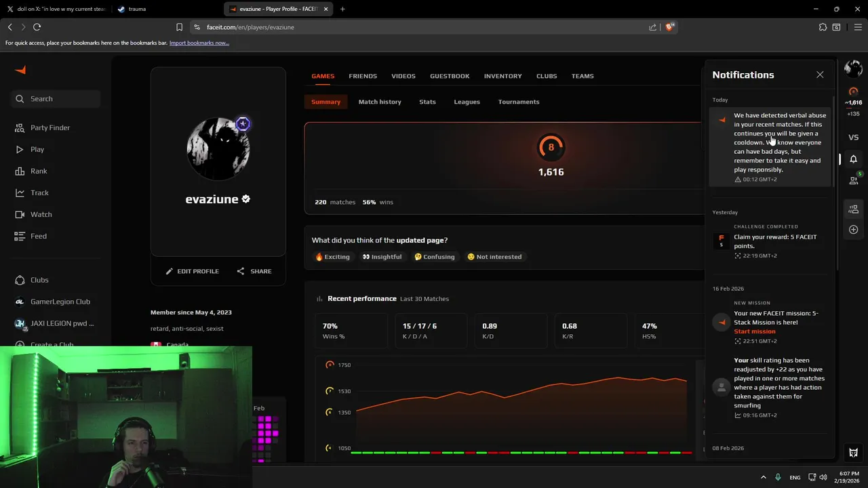
Task: Click the browser reload button
Action: point(37,27)
